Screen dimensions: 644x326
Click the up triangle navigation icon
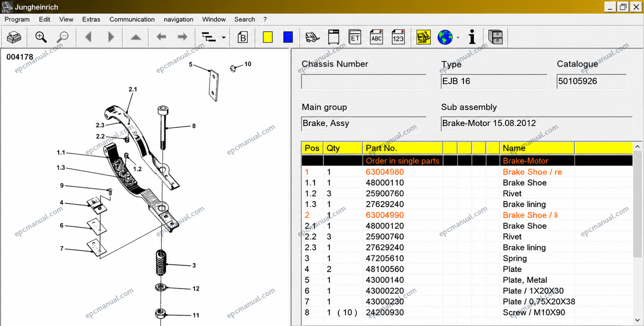pyautogui.click(x=136, y=37)
